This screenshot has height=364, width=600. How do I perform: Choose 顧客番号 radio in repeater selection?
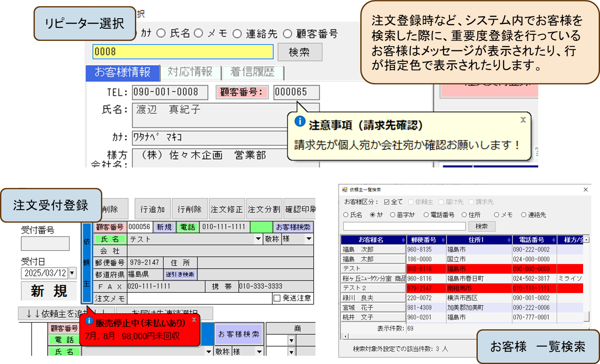(x=287, y=33)
